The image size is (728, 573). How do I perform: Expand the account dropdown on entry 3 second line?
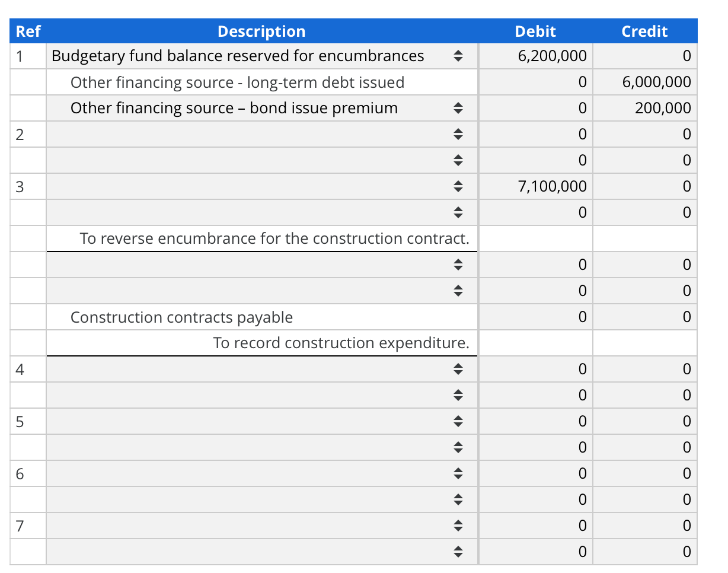(x=458, y=212)
